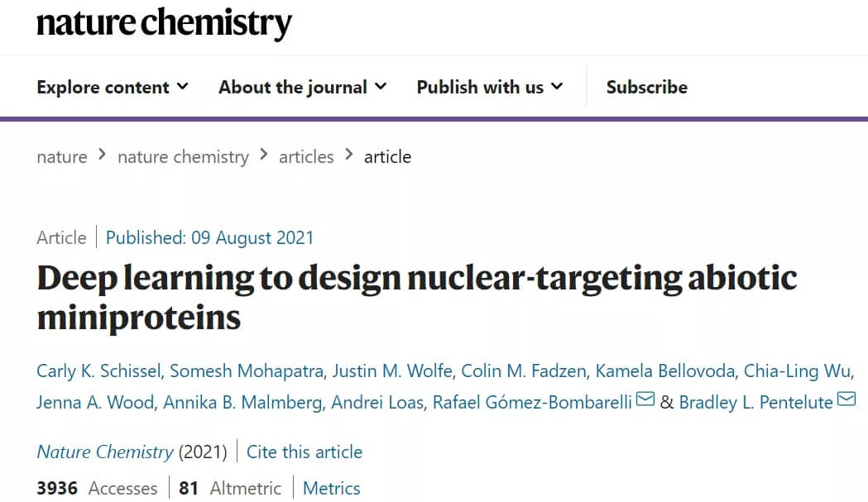868x502 pixels.
Task: Click author Carly K. Schissel
Action: (98, 371)
